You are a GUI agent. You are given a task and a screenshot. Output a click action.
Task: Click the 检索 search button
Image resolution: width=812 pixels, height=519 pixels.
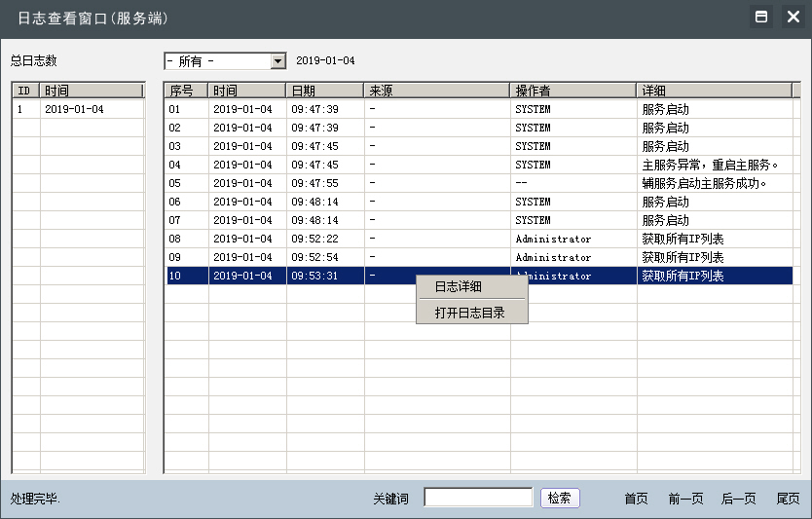tap(560, 498)
